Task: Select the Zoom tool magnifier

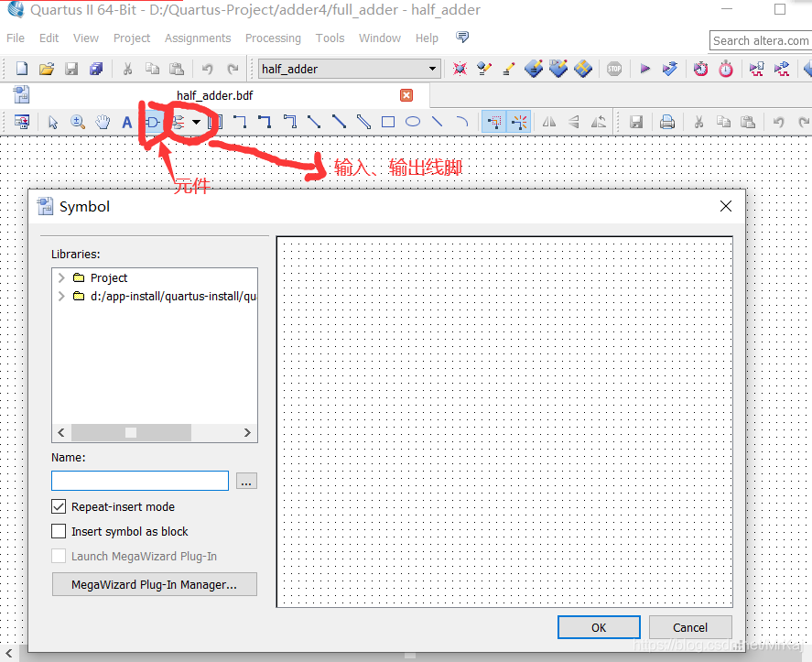Action: 78,123
